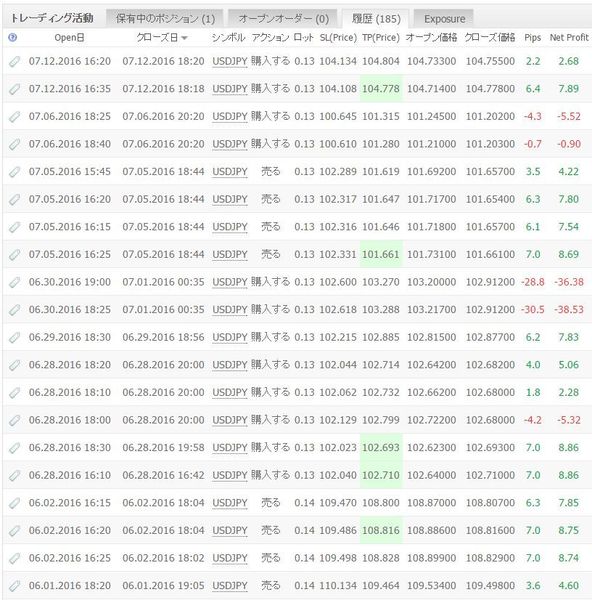The image size is (592, 600).
Task: Click open price 103.21700
Action: click(x=431, y=310)
